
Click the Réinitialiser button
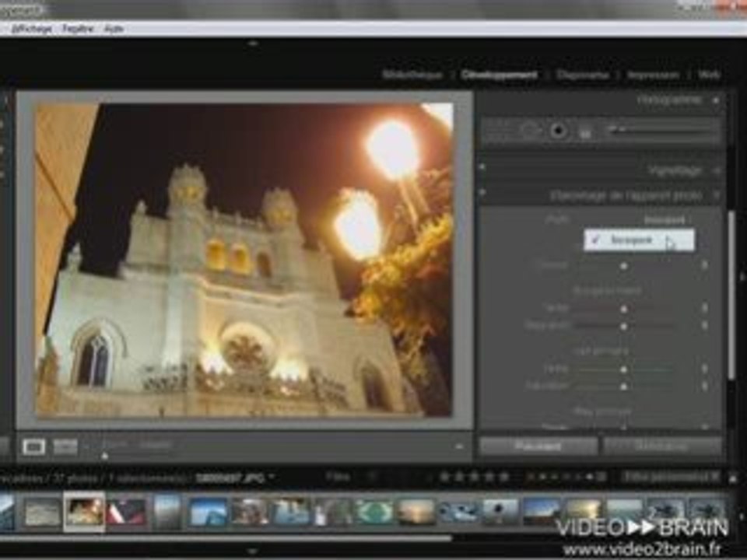coord(662,446)
